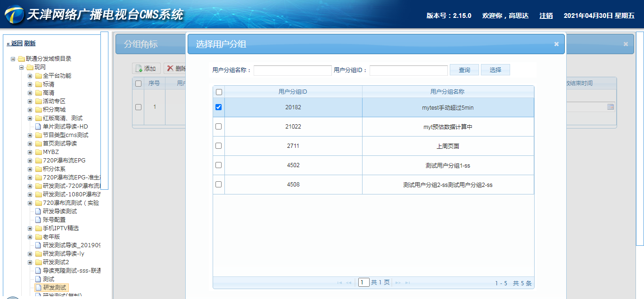644x299 pixels.
Task: Expand the 节目类型cms测试 folder
Action: [30, 135]
